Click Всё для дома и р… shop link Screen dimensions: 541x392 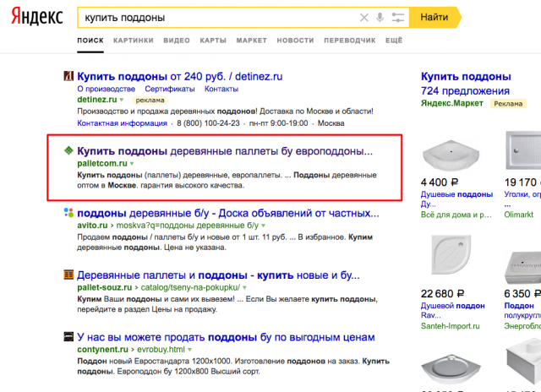(x=456, y=215)
